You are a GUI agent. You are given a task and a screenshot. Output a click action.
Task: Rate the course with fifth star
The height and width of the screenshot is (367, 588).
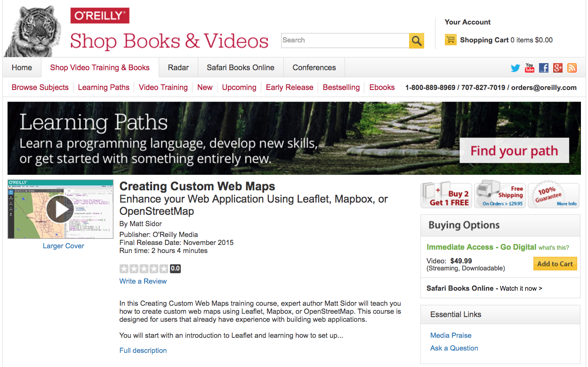tap(163, 269)
